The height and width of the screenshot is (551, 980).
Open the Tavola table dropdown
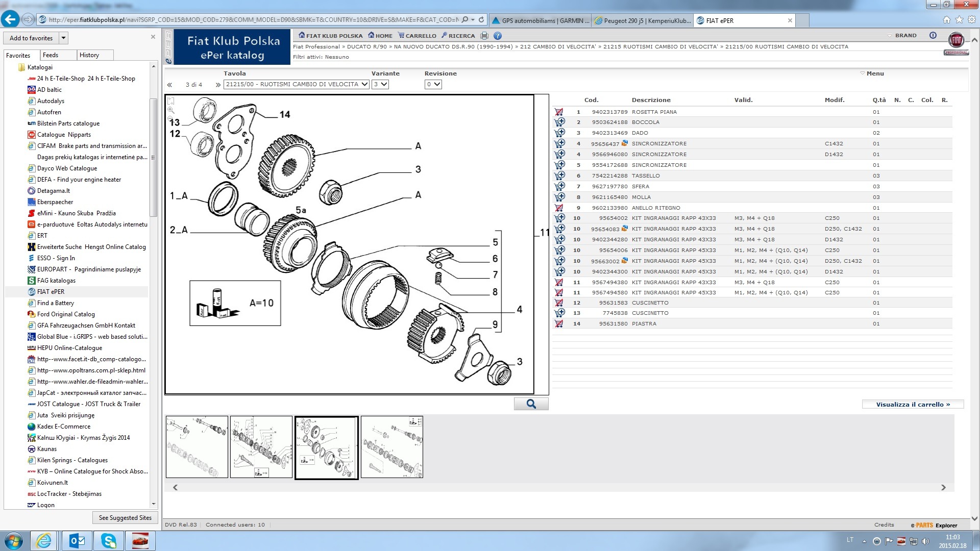296,84
